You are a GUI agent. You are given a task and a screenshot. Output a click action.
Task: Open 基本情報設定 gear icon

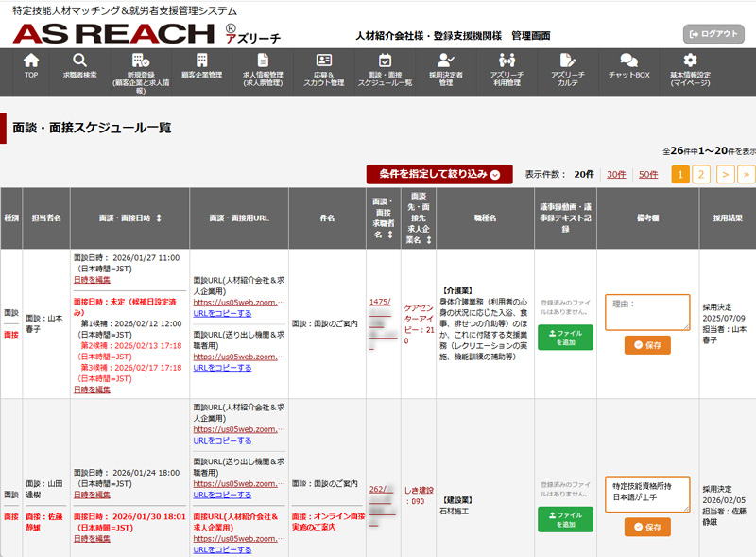(x=690, y=61)
